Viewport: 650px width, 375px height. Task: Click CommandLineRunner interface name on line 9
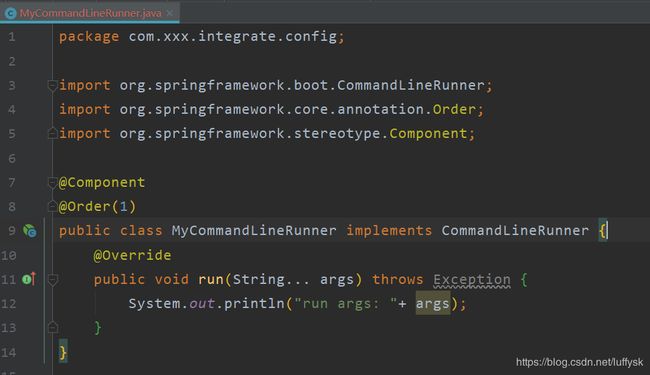coord(515,230)
